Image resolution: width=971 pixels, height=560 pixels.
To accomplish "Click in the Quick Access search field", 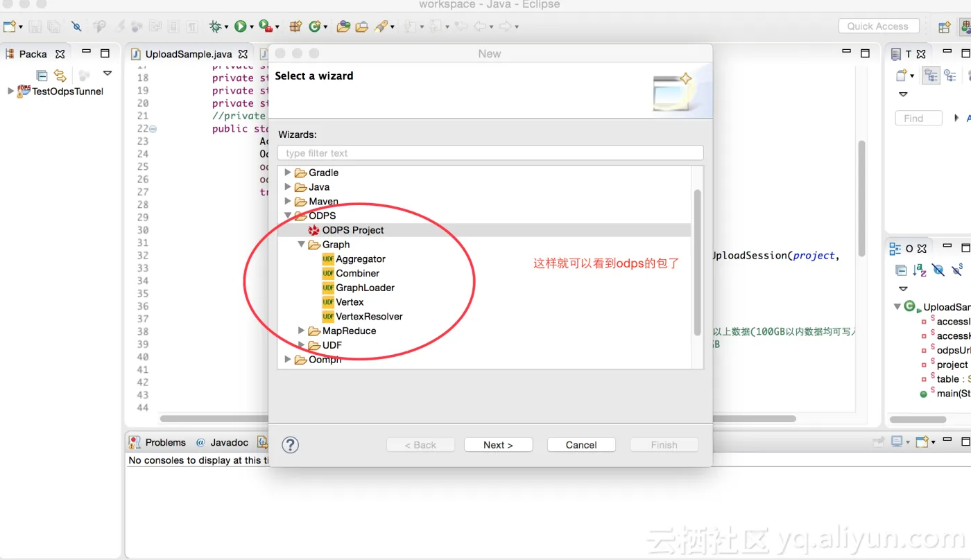I will click(878, 26).
